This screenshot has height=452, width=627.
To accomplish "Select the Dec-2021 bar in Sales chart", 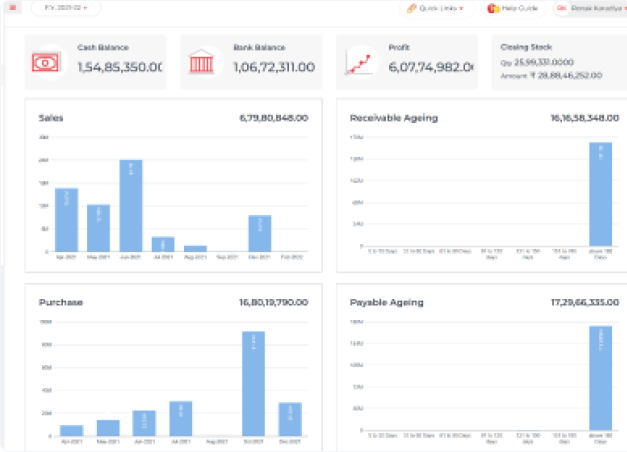I will pos(260,233).
